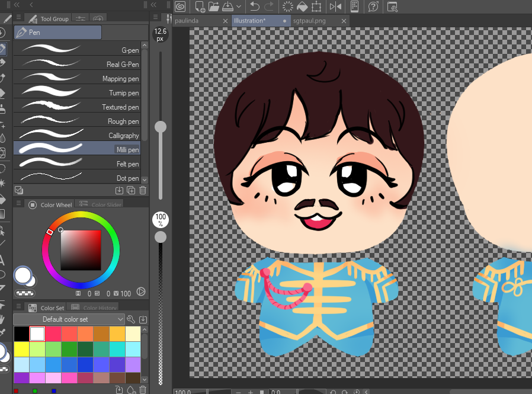
Task: Create a new canvas document
Action: click(200, 7)
